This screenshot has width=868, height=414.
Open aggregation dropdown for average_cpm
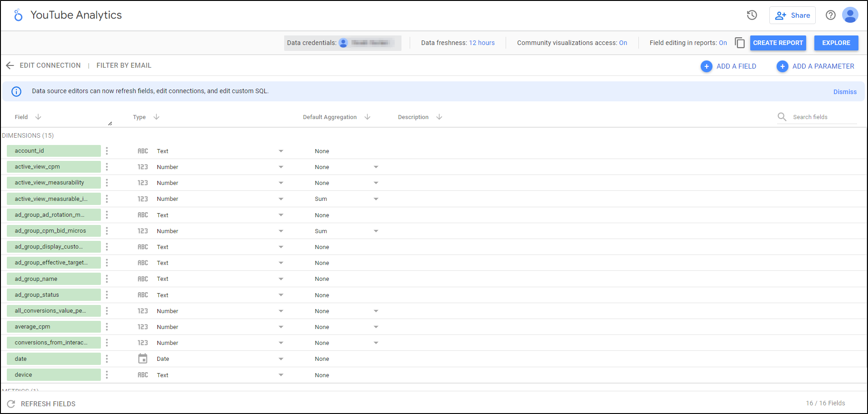click(376, 327)
